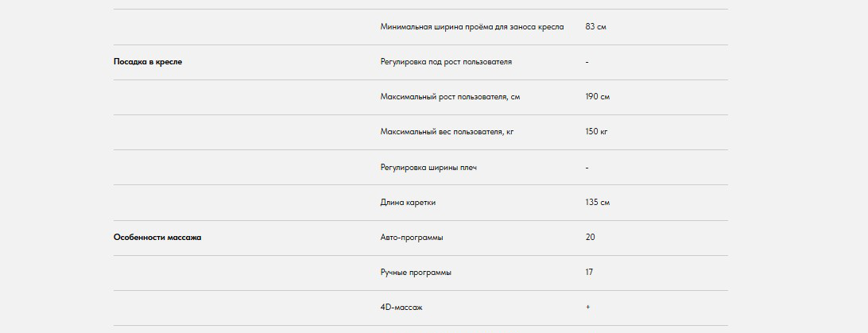The width and height of the screenshot is (868, 333).
Task: Click the plus sign for 4D-массаж
Action: [587, 308]
